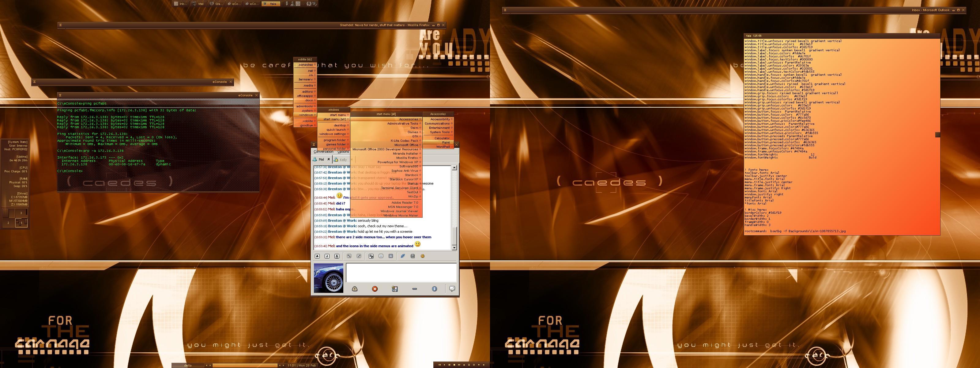Click workspace 2 in the pager
Image resolution: width=980 pixels, height=368 pixels.
(8, 223)
